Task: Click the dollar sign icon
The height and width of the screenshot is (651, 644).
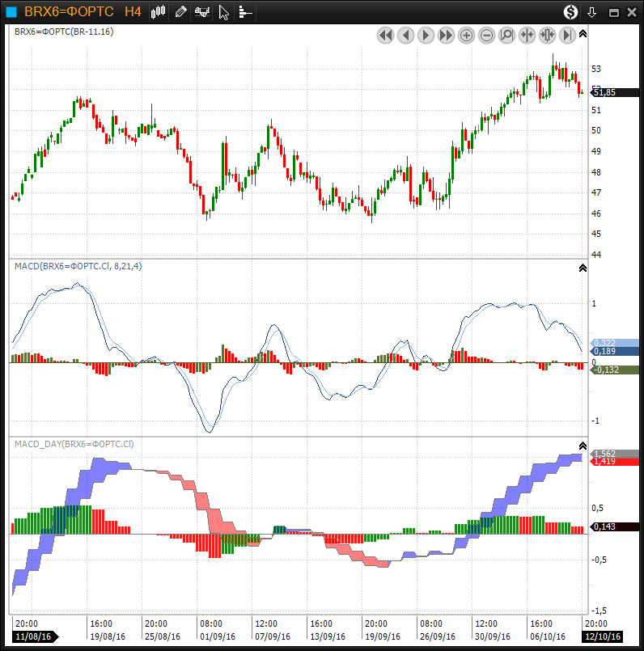Action: (571, 11)
